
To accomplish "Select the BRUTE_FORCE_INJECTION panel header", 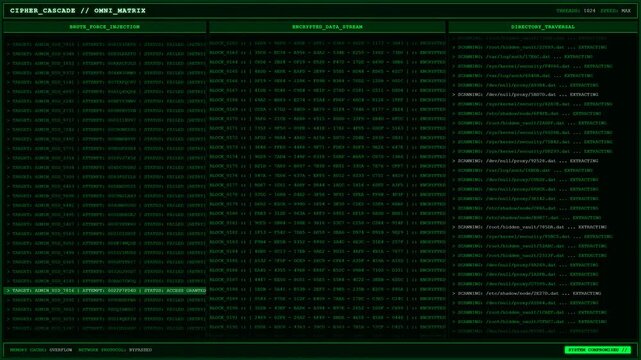I will 105,27.
